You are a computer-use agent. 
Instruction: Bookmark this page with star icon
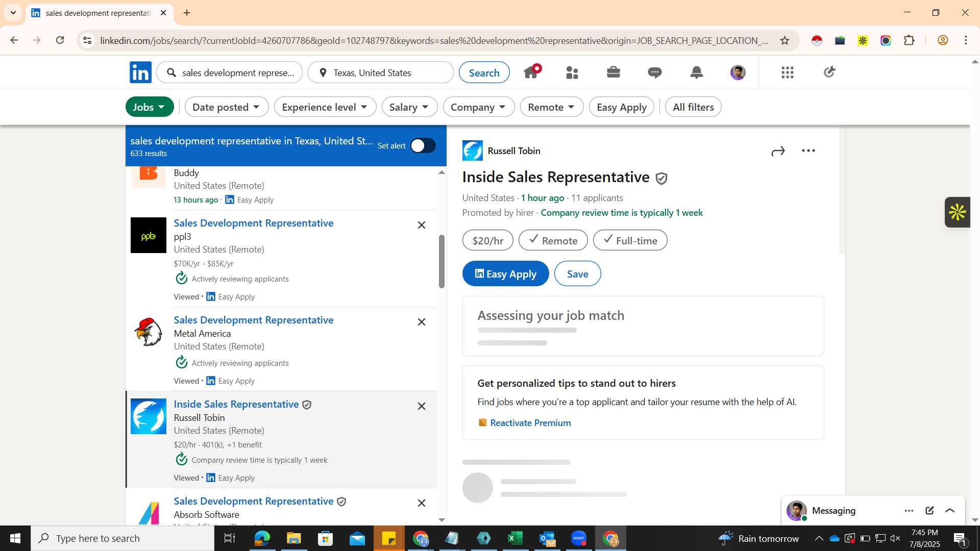coord(785,40)
